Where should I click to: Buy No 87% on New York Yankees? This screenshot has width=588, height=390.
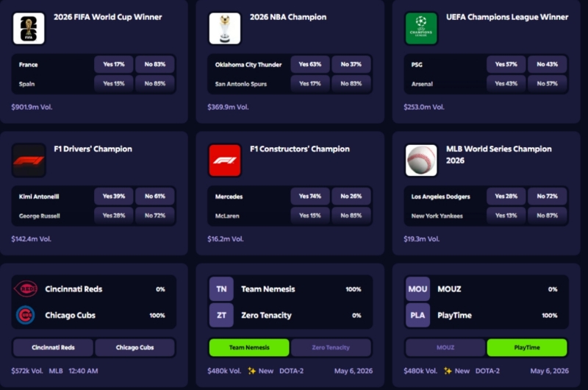coord(547,216)
